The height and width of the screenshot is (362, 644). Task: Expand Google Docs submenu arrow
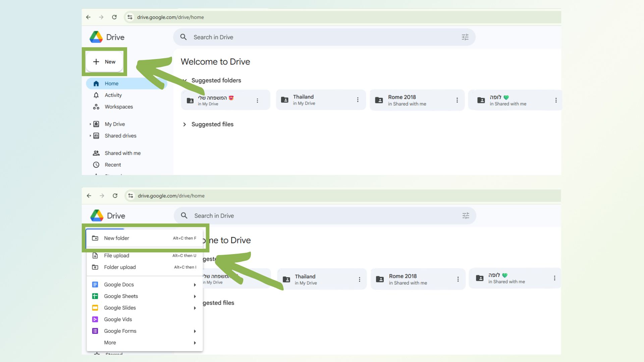(195, 285)
